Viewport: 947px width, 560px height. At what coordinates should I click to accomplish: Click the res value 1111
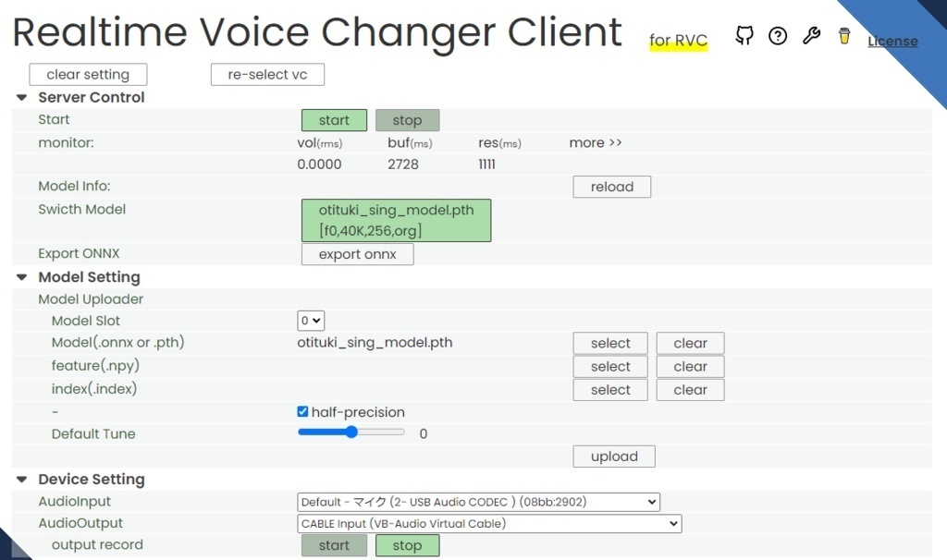(x=486, y=164)
